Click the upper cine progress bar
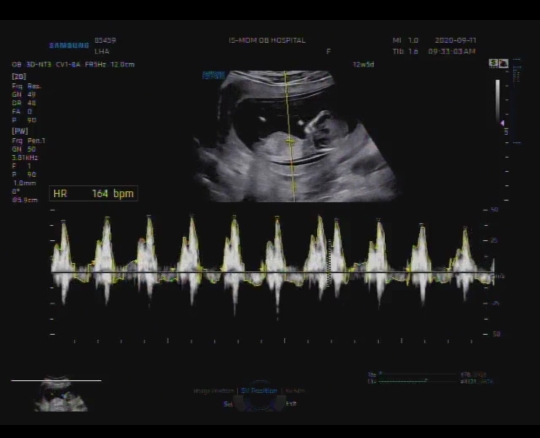Screen dimensions: 540x438 coord(417,374)
